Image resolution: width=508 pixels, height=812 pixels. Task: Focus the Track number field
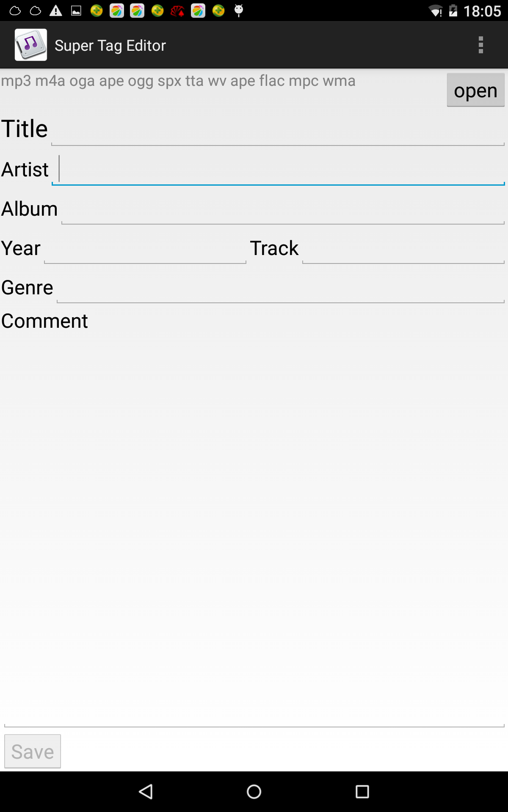tap(403, 247)
